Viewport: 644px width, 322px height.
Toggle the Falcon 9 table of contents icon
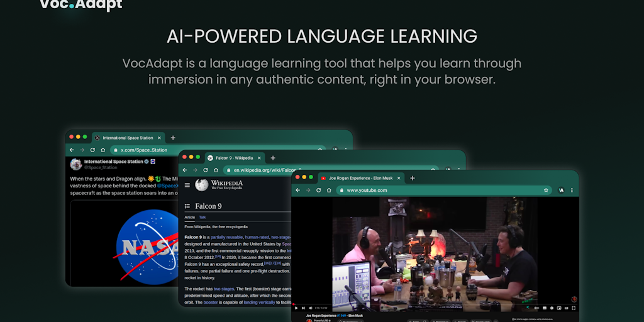point(187,206)
